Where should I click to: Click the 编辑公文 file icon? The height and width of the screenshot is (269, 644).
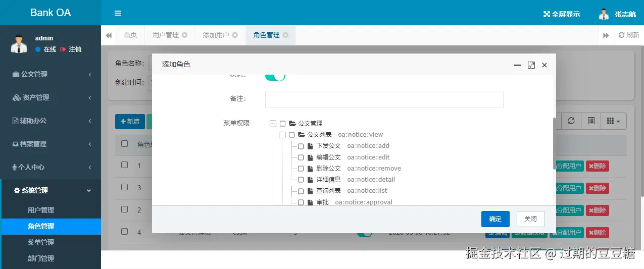[310, 157]
